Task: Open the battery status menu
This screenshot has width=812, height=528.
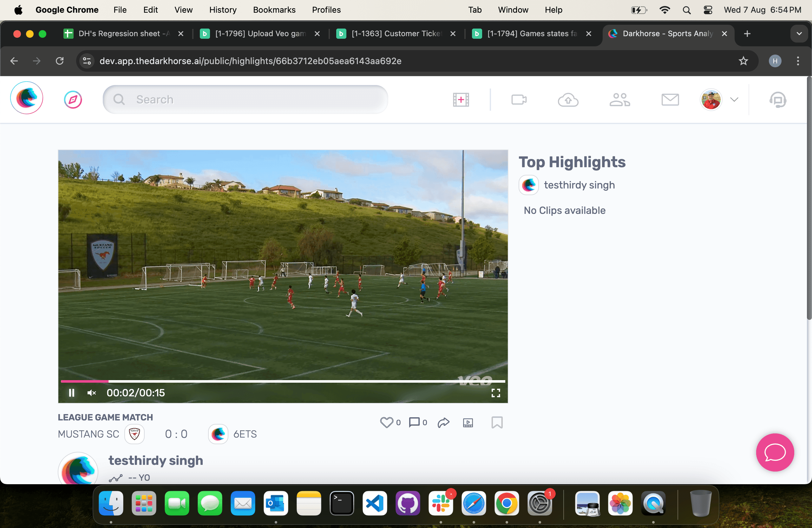Action: tap(639, 10)
